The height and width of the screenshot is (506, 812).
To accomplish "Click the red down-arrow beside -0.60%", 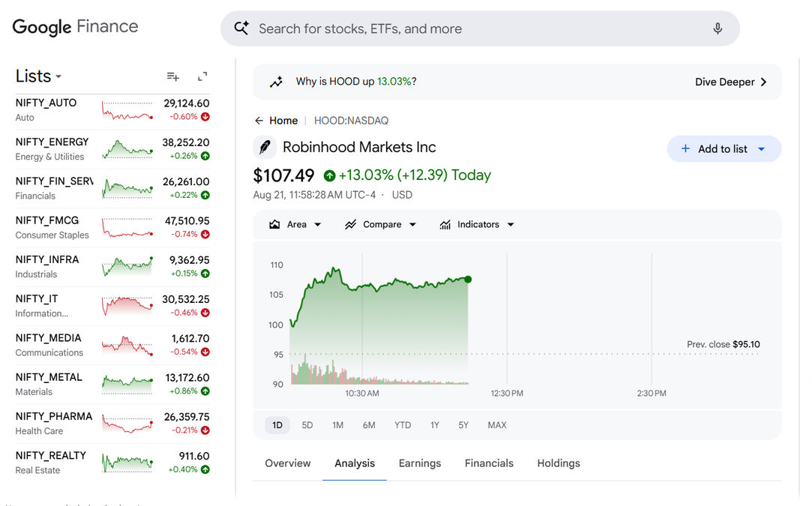I will pos(205,117).
